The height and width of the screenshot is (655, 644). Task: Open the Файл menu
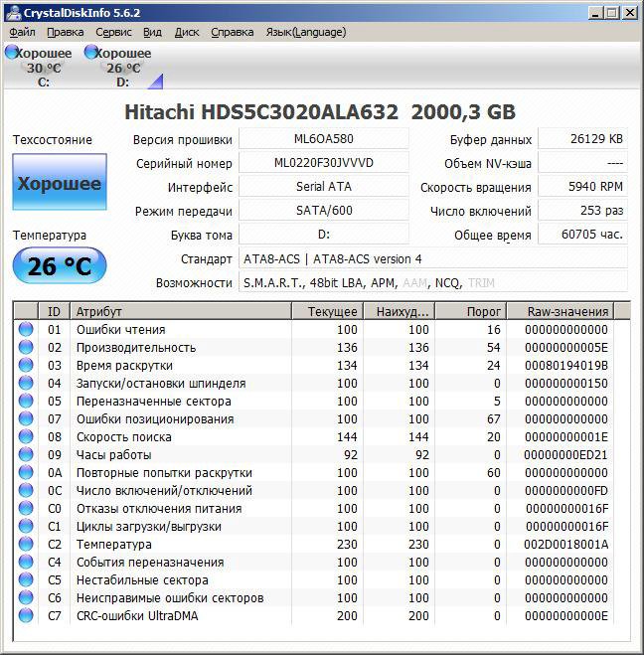coord(22,32)
